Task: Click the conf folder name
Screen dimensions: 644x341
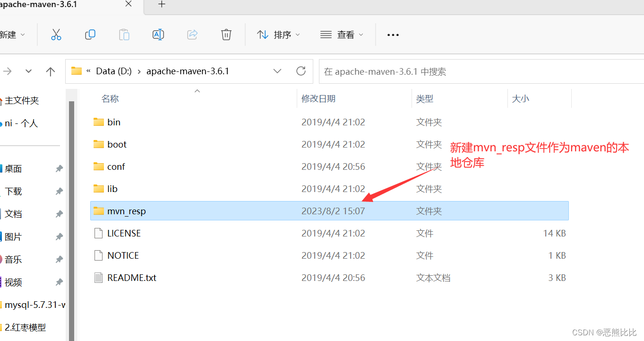Action: pos(116,166)
